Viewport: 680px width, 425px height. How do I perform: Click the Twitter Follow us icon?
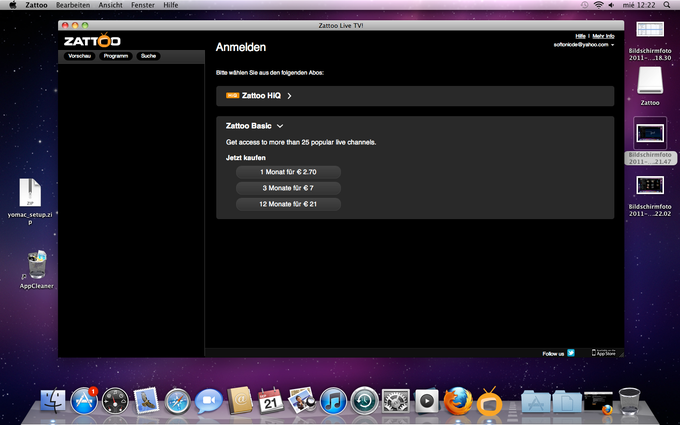571,353
